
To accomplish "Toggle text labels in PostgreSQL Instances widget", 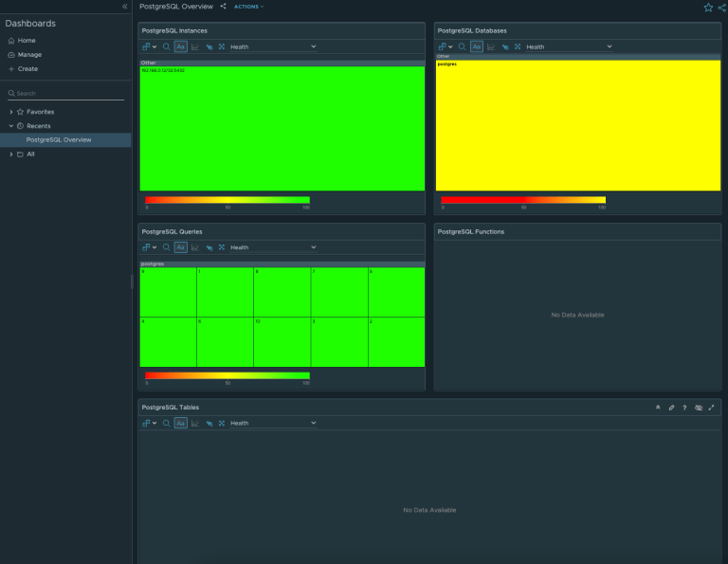I will pos(180,46).
